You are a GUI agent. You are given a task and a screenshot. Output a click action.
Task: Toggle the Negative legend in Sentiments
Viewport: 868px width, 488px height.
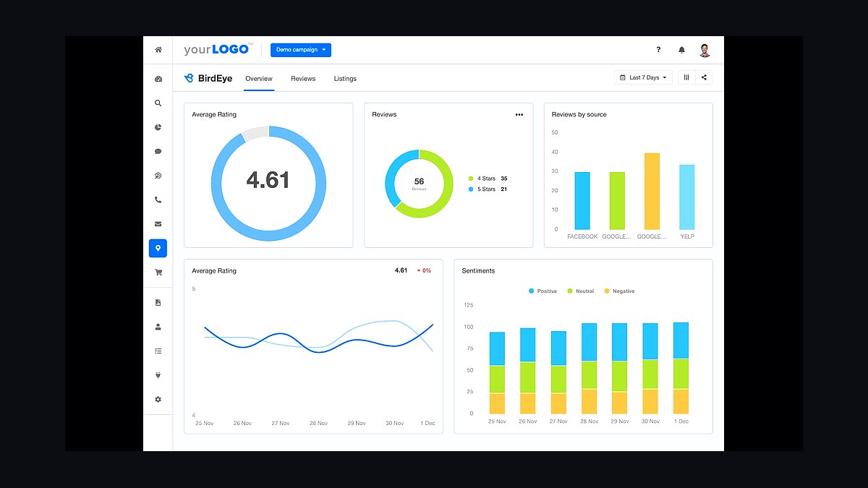619,291
